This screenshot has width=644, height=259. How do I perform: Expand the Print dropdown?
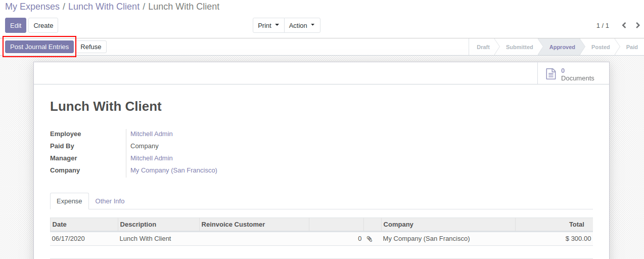[268, 25]
